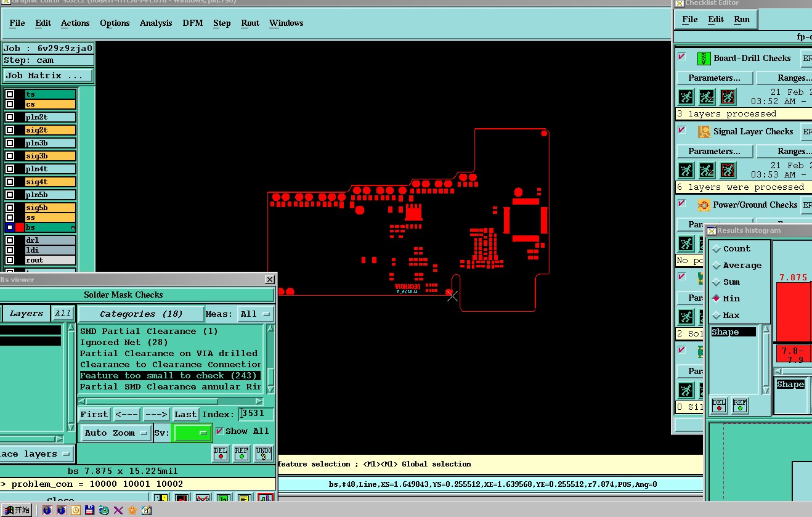Click the red color box of bs layer
This screenshot has width=812, height=517.
point(20,227)
